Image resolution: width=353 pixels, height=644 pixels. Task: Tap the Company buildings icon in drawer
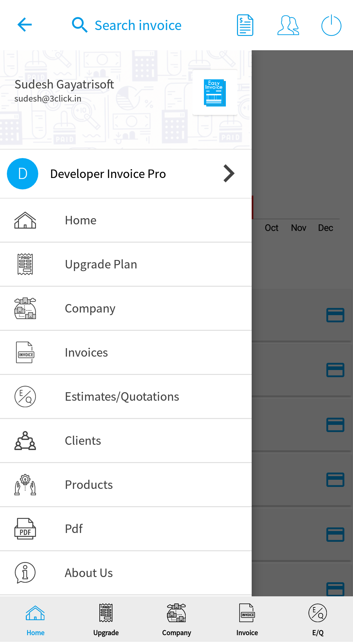pos(25,308)
